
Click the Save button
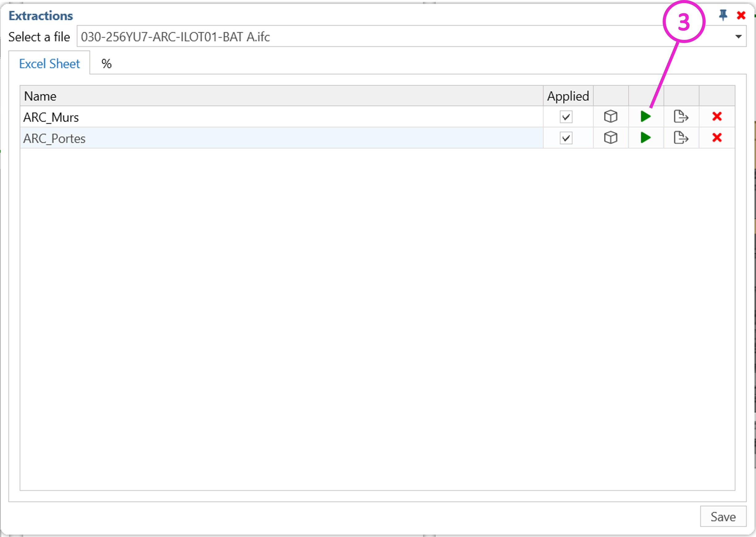[723, 517]
